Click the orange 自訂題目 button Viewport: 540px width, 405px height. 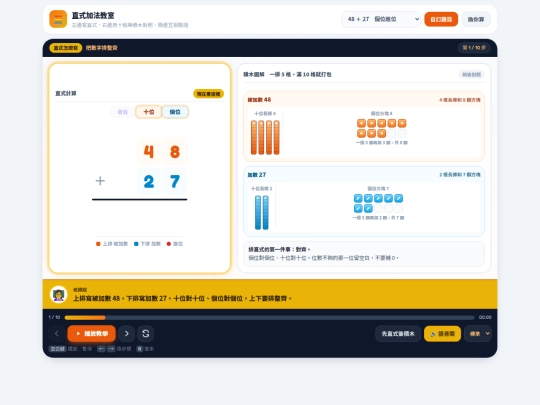tap(441, 19)
